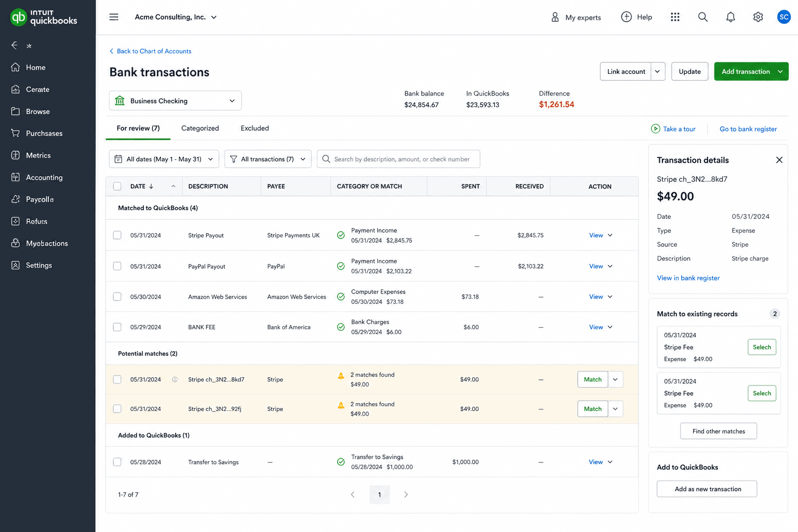The height and width of the screenshot is (532, 798).
Task: Check the Stripe ch_3N2...8kd7 row checkbox
Action: [x=117, y=379]
